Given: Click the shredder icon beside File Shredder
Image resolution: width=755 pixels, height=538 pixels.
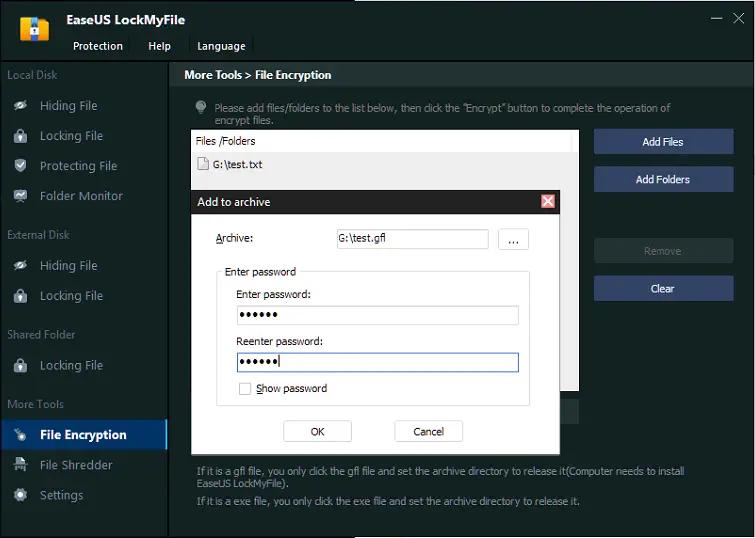Looking at the screenshot, I should click(x=20, y=465).
